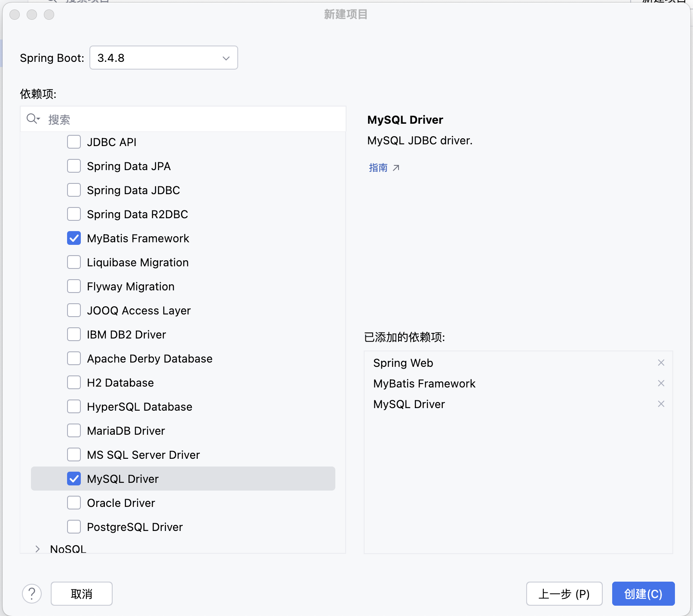Tick the H2 Database checkbox

(x=74, y=382)
